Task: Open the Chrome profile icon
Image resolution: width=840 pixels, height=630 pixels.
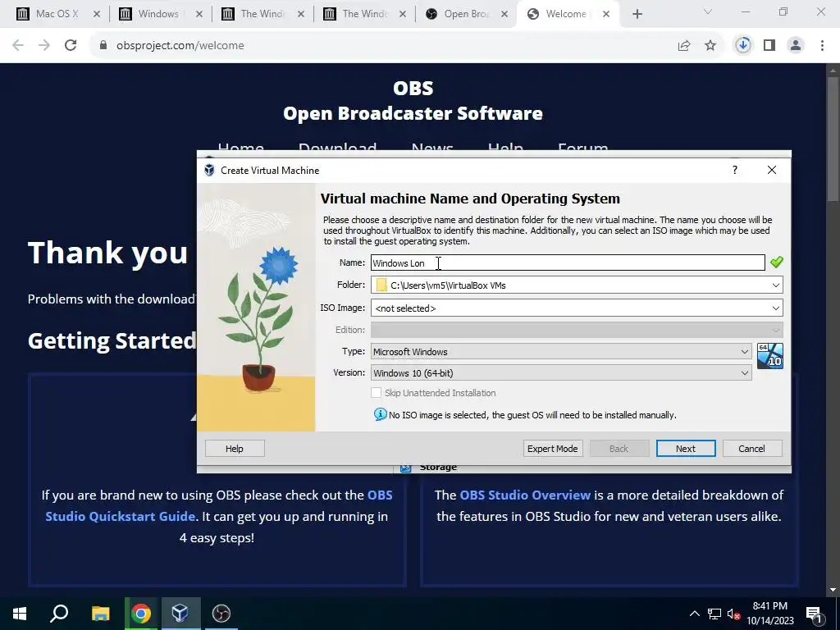Action: pos(796,46)
